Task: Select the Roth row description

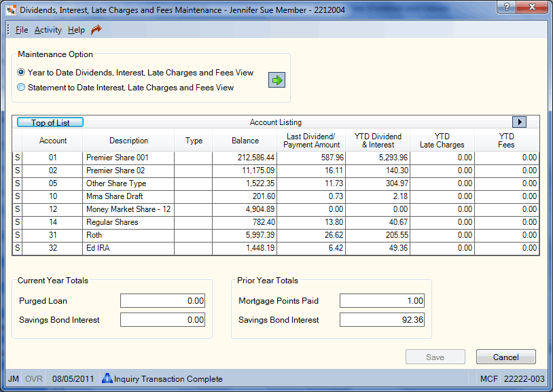Action: [x=128, y=235]
